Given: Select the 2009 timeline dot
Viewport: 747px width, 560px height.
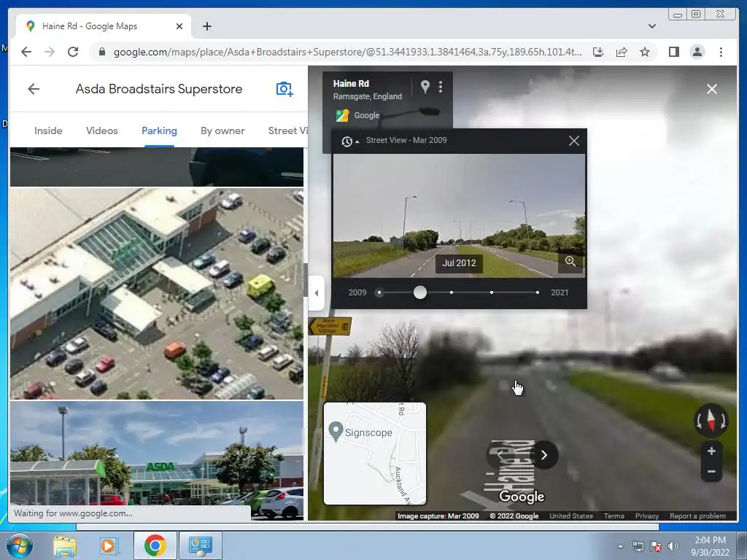Looking at the screenshot, I should (379, 292).
